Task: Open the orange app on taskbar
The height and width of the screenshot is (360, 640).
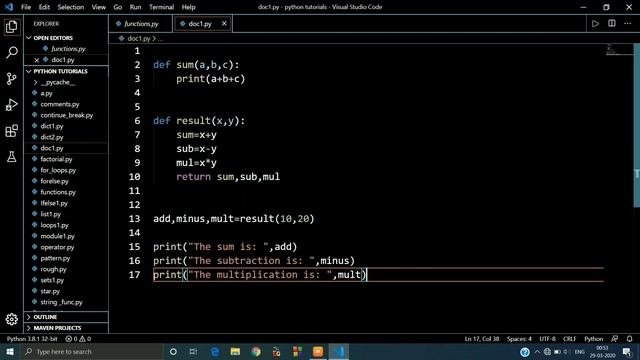Action: [318, 351]
